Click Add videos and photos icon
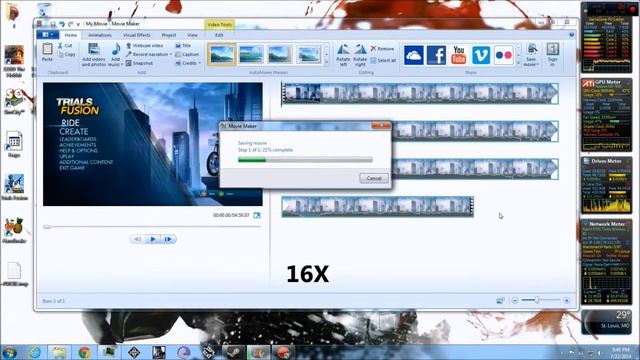This screenshot has height=360, width=640. (x=94, y=49)
